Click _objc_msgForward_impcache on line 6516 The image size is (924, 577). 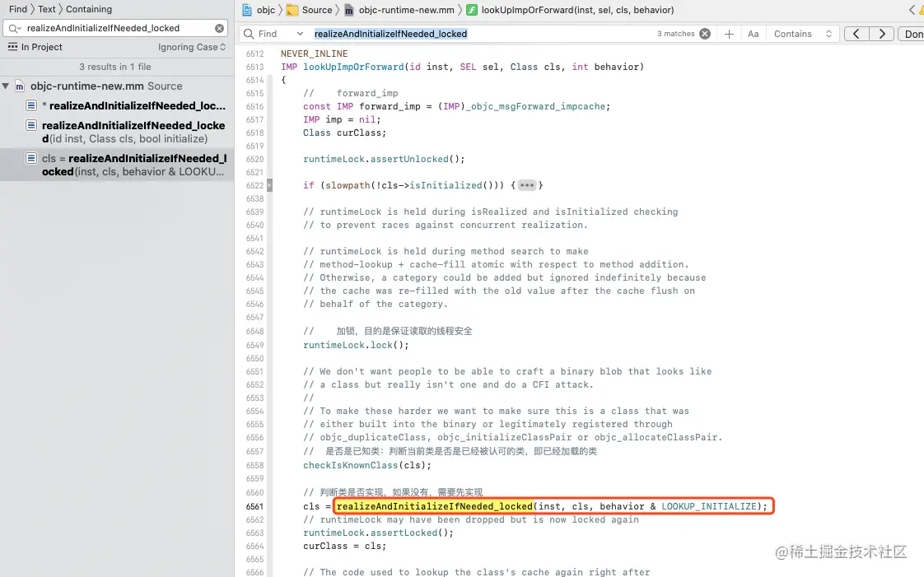tap(535, 106)
